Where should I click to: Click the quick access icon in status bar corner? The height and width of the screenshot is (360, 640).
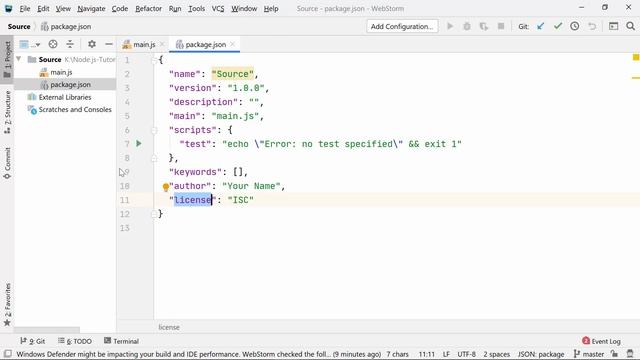coord(8,354)
